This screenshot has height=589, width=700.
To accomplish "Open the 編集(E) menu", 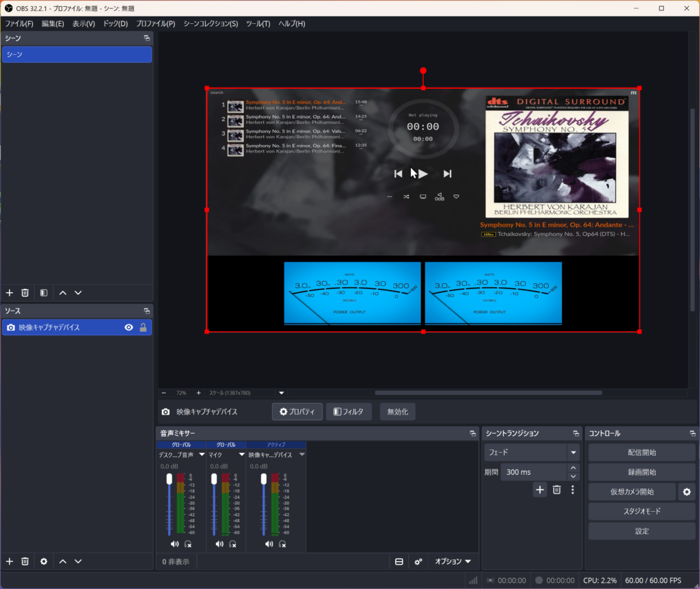I will 53,24.
